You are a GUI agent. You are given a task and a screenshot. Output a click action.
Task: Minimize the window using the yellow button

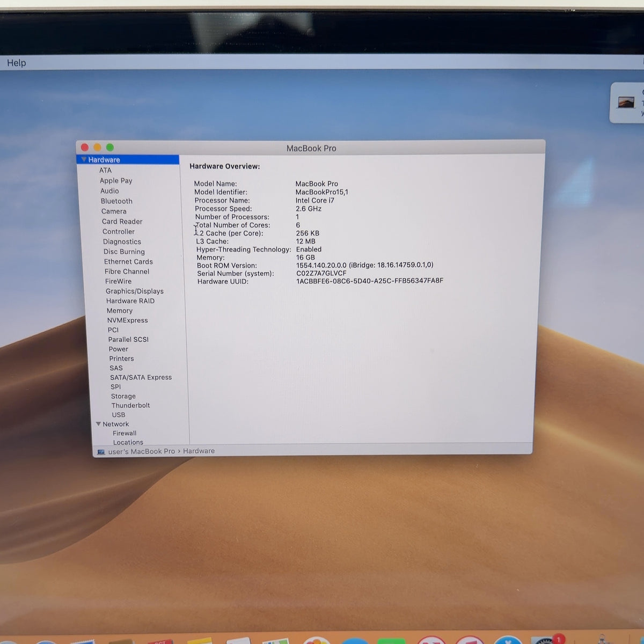97,147
